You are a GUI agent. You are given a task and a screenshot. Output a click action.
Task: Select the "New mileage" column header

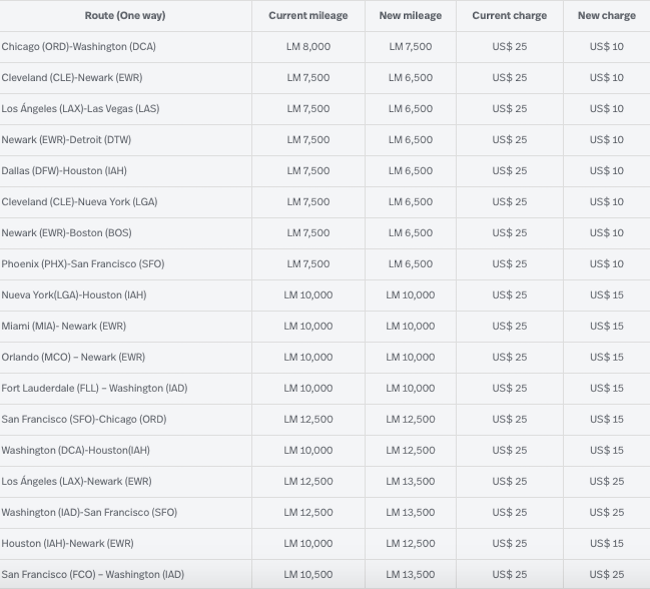(x=410, y=16)
